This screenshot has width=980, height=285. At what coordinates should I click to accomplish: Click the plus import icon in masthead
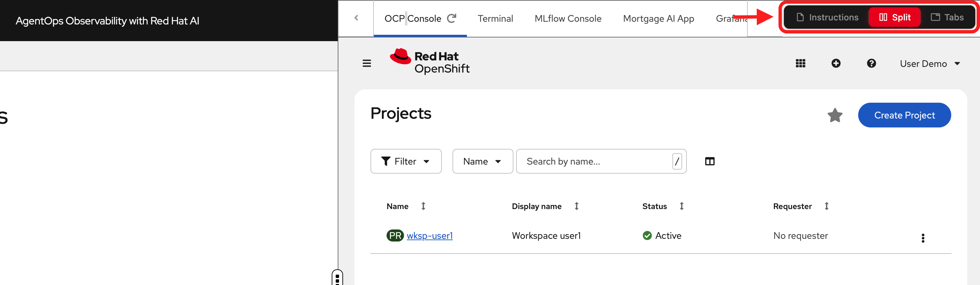click(835, 64)
